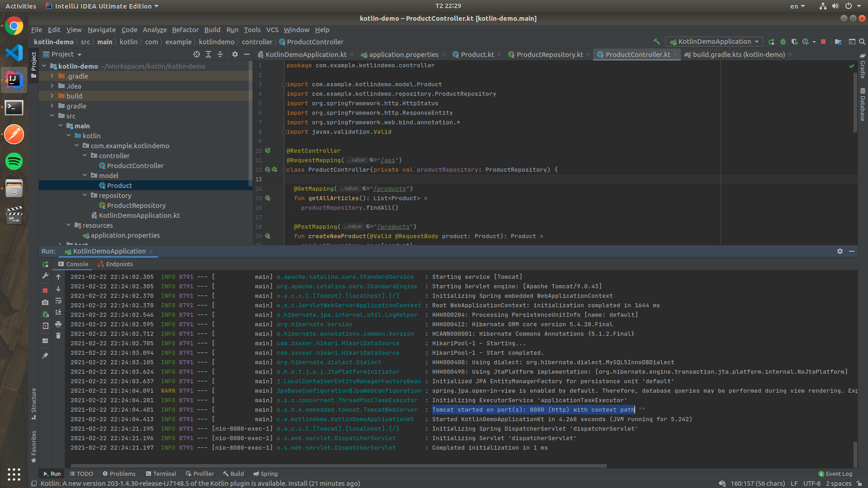868x488 pixels.
Task: Open the Refactor menu
Action: tap(185, 29)
